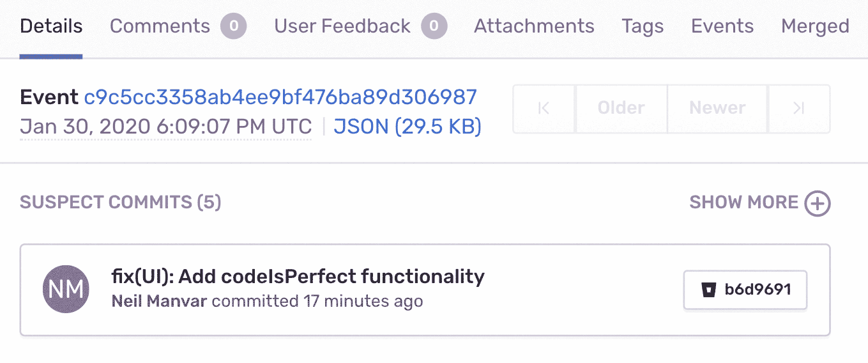Expand suspect commits with Show More text
The image size is (868, 363).
coord(743,203)
